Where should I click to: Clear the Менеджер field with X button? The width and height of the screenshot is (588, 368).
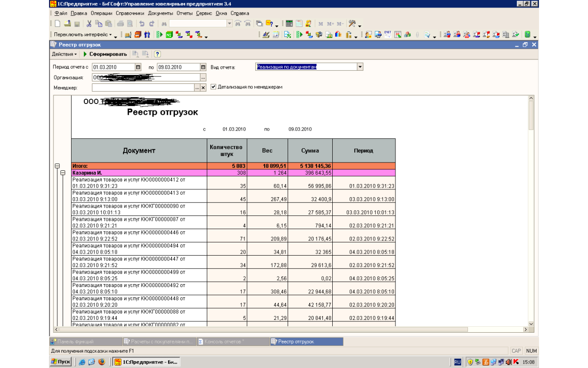coord(203,87)
